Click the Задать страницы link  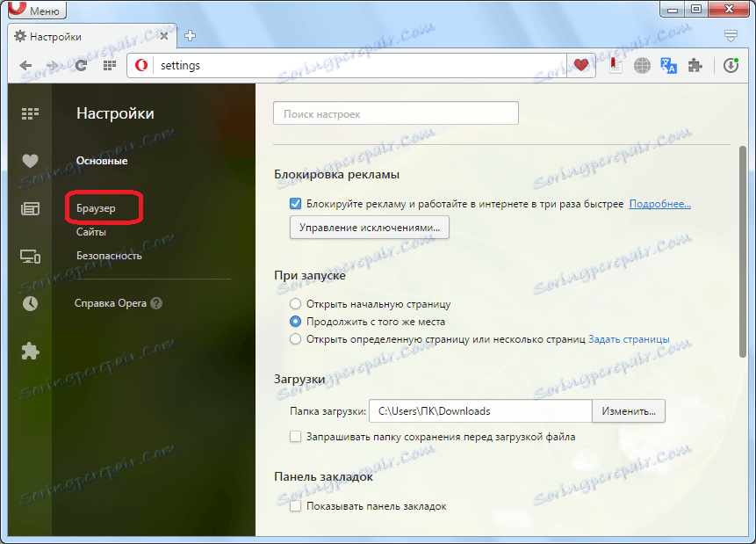click(x=629, y=339)
